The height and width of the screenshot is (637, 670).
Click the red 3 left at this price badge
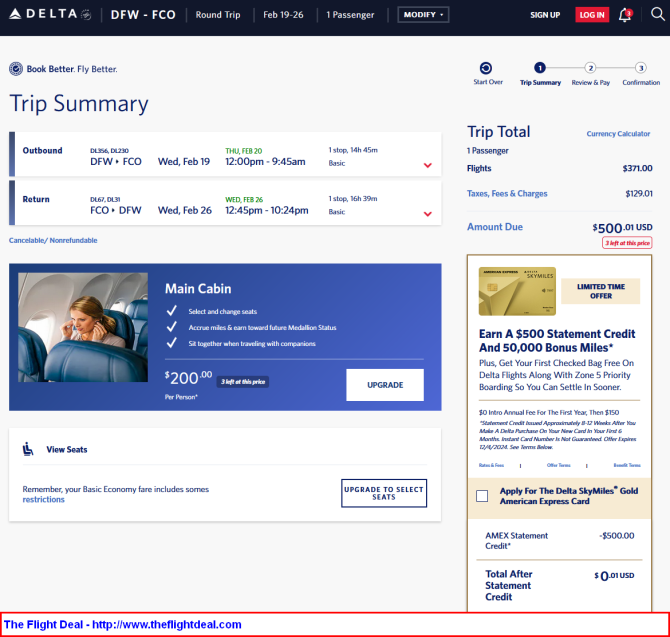(627, 243)
